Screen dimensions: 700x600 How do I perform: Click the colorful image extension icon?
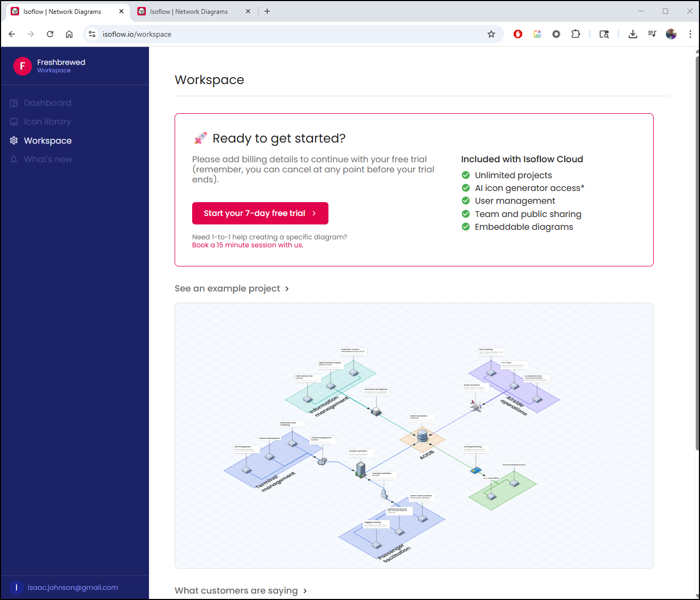537,34
